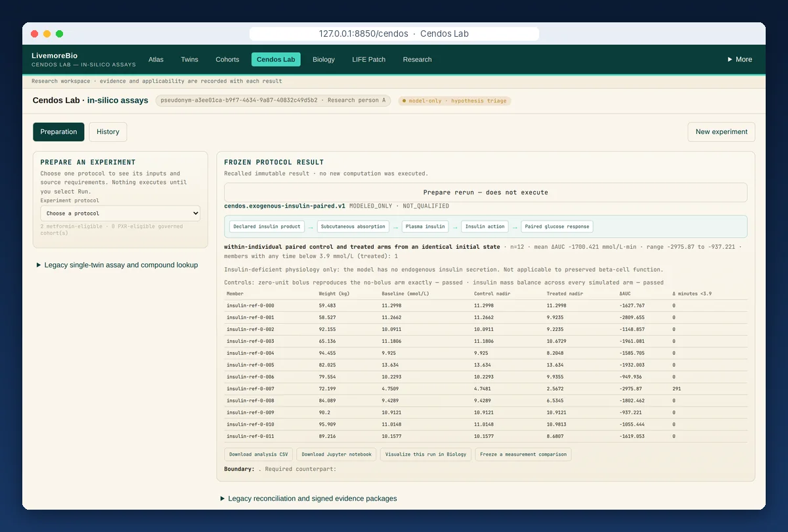788x532 pixels.
Task: Open the Atlas navigation item
Action: (x=156, y=59)
